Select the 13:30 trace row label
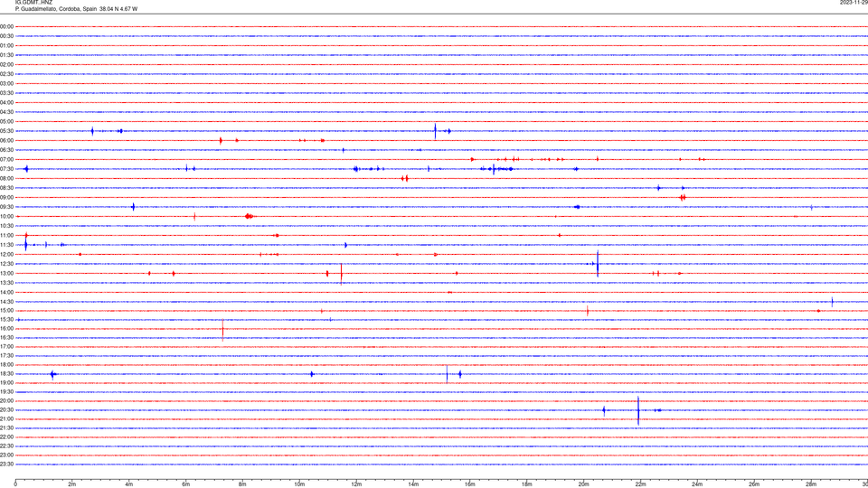Screen dimensions: 868x488 (x=6, y=283)
